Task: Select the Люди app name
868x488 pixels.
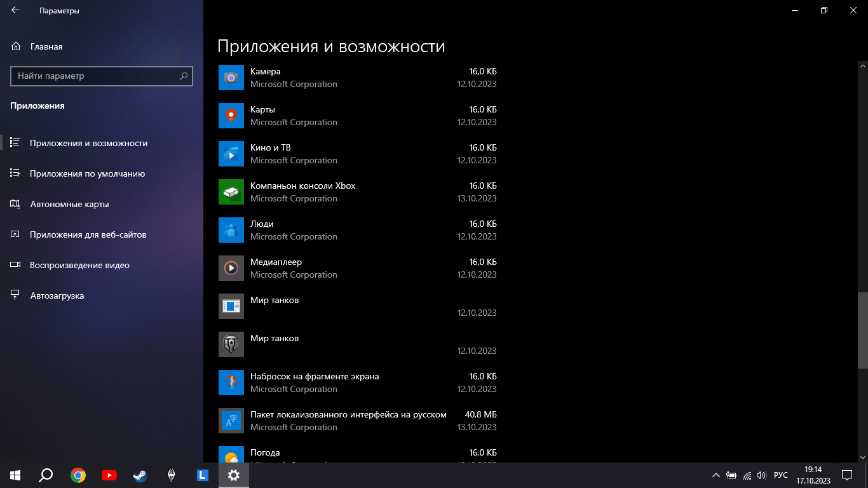Action: point(262,224)
